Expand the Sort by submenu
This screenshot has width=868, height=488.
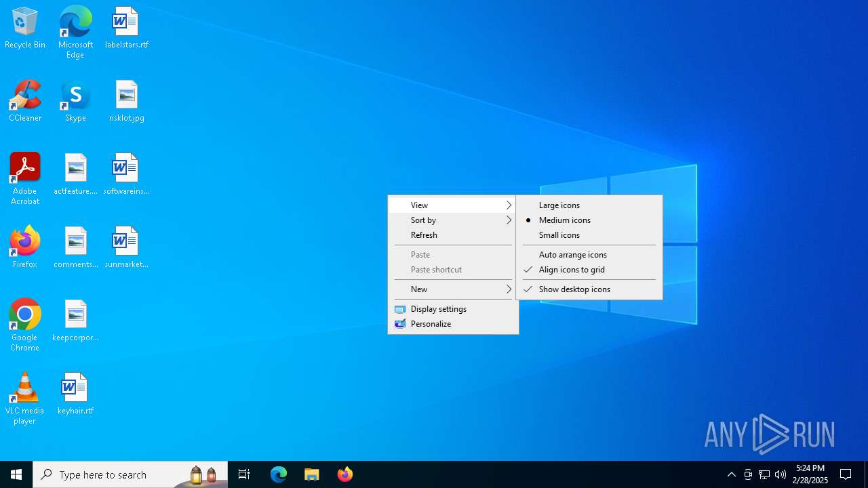click(x=453, y=220)
